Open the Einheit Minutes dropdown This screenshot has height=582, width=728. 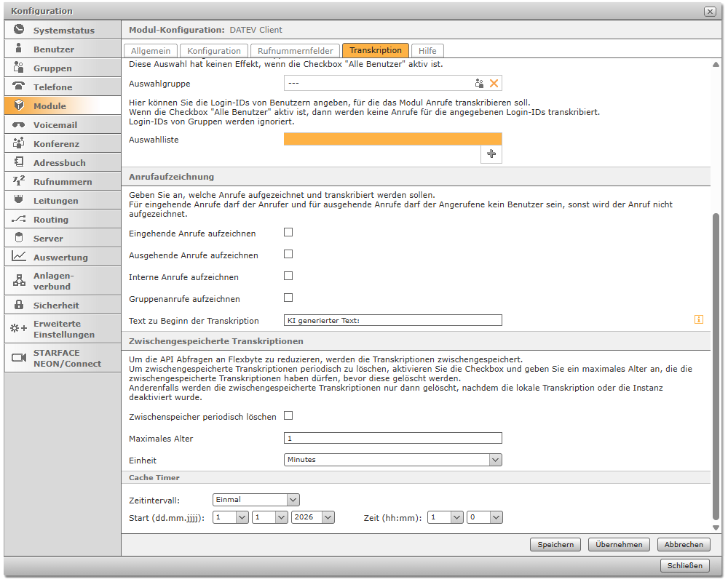[x=393, y=460]
